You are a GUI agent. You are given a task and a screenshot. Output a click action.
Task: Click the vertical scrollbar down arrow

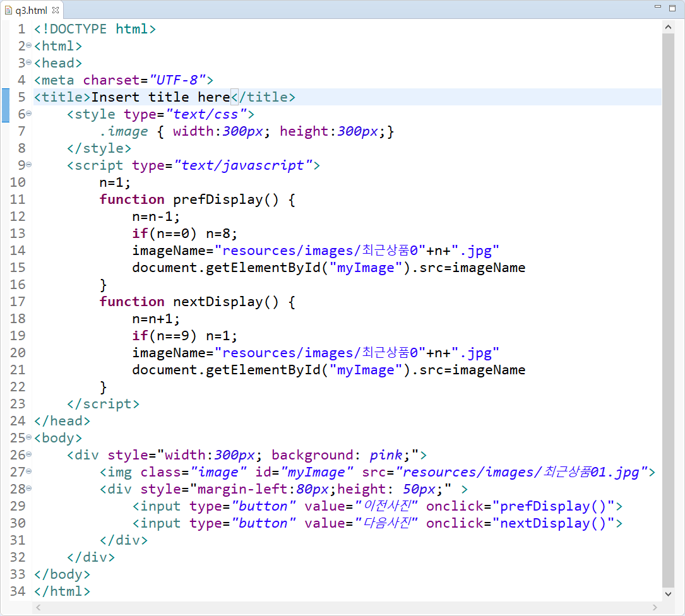[x=668, y=593]
